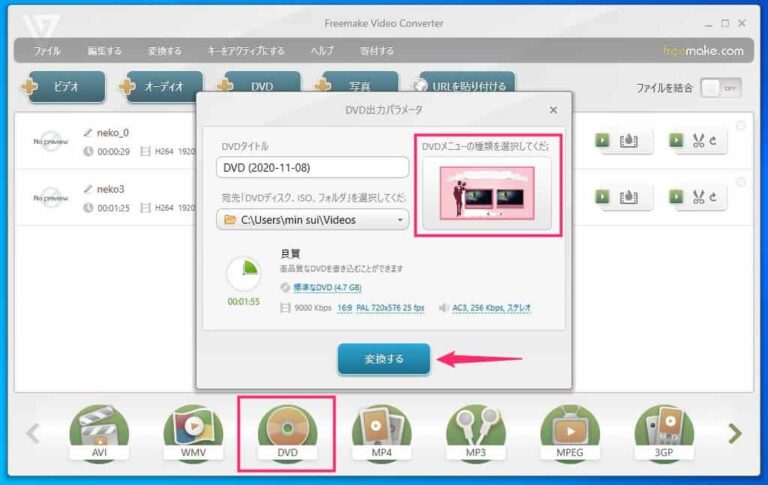This screenshot has height=485, width=768.
Task: Select the DVD menu type thumbnail
Action: [x=486, y=192]
